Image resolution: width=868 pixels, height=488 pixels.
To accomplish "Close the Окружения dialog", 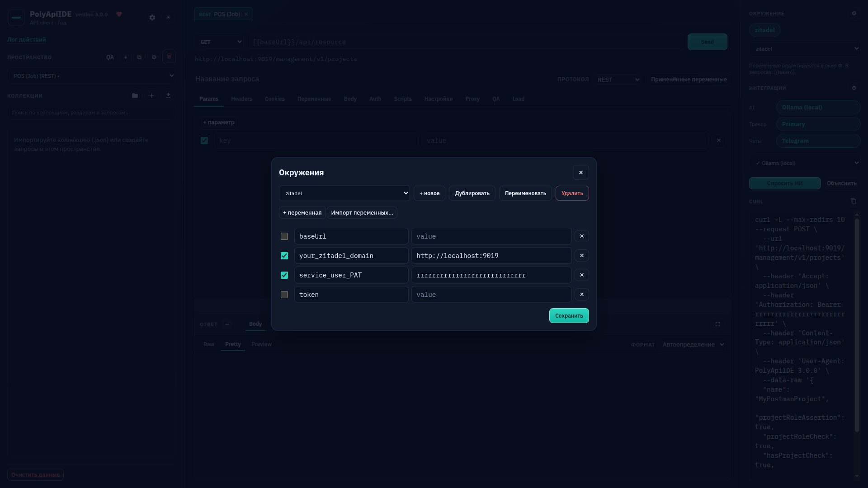I will point(581,173).
